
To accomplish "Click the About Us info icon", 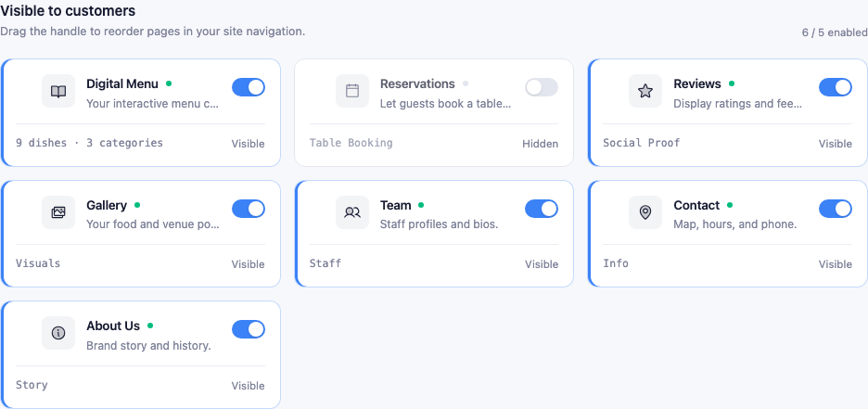I will point(58,333).
